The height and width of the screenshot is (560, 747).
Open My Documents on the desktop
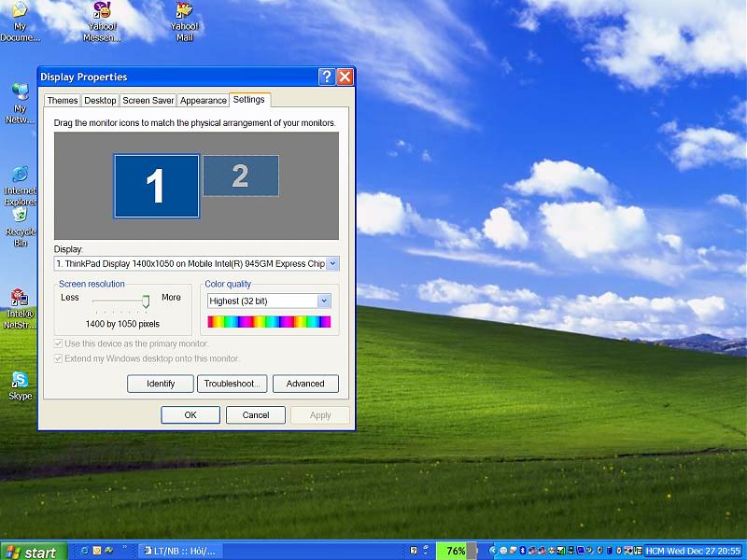pyautogui.click(x=20, y=12)
